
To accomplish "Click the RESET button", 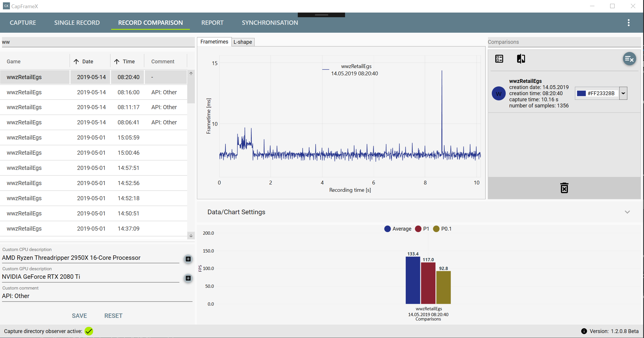I will point(113,316).
